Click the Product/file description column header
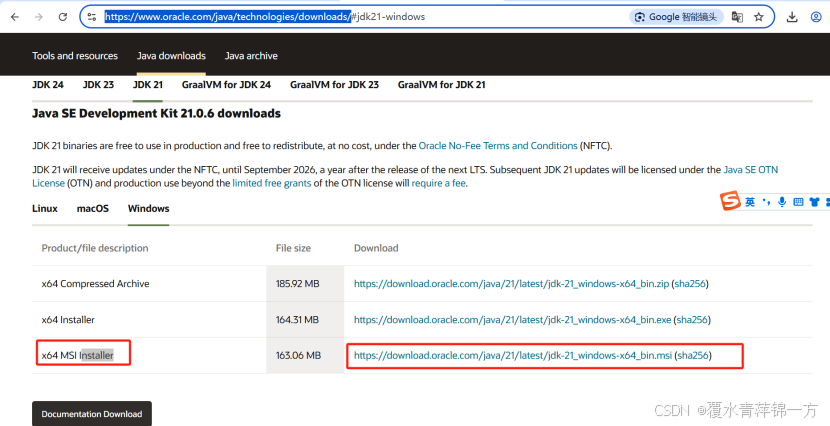The height and width of the screenshot is (426, 830). (95, 248)
